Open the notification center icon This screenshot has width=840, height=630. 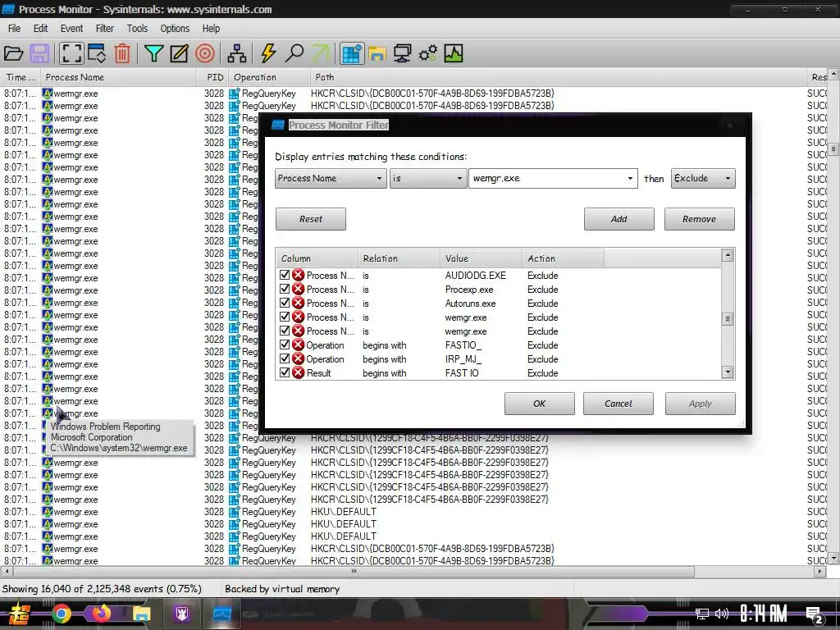click(x=815, y=615)
